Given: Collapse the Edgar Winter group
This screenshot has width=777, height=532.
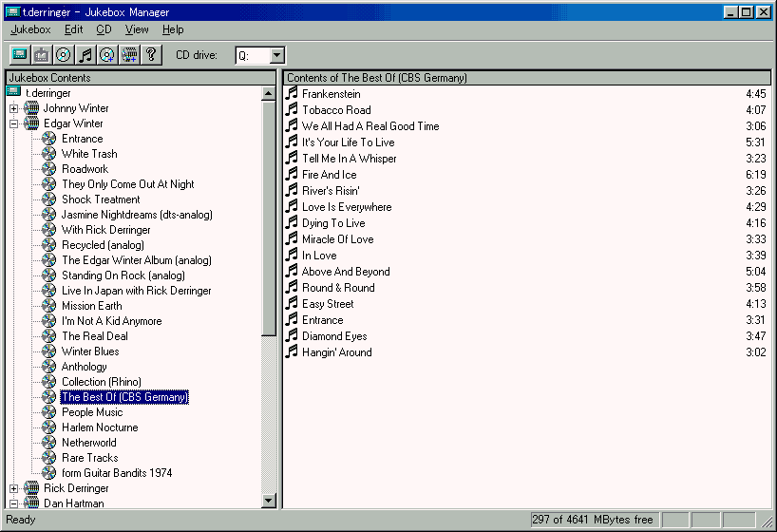Looking at the screenshot, I should tap(13, 123).
